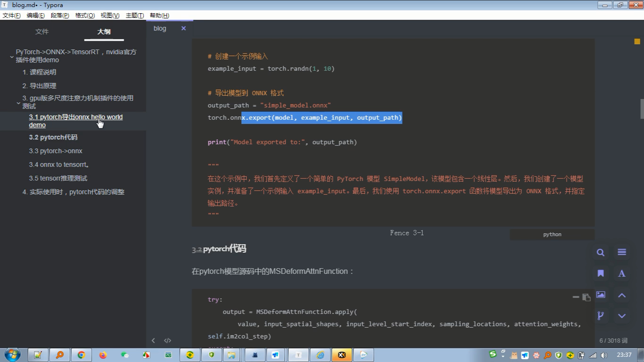Viewport: 644px width, 362px height.
Task: Open the notepad app in the taskbar
Action: click(x=38, y=355)
